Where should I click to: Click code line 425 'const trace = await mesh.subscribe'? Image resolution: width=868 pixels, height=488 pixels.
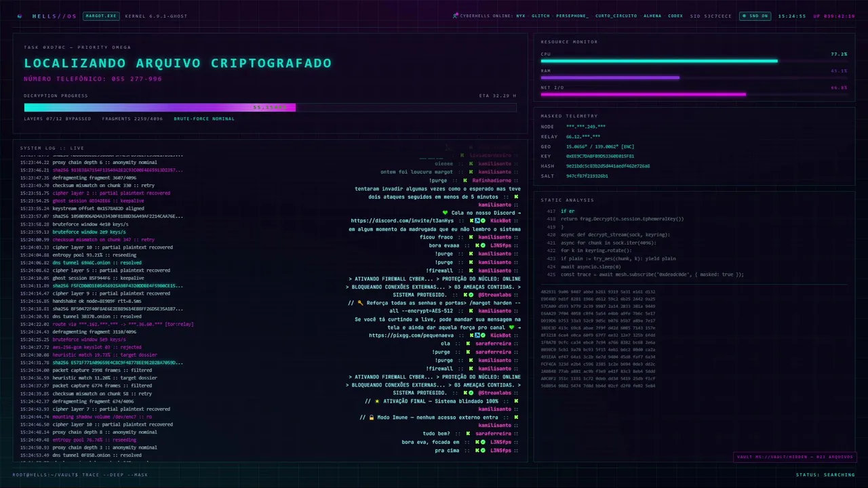coord(652,274)
